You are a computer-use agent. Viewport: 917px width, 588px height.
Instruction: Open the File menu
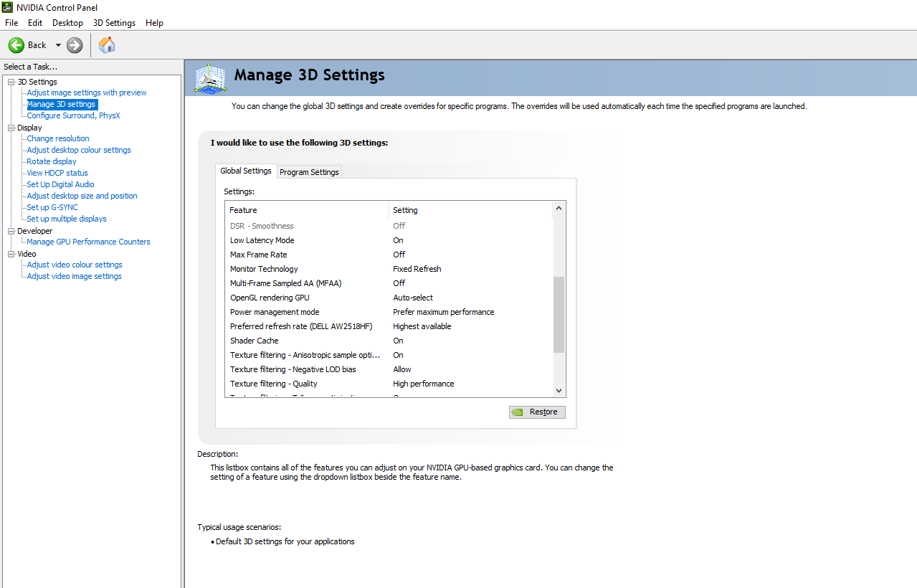click(11, 23)
